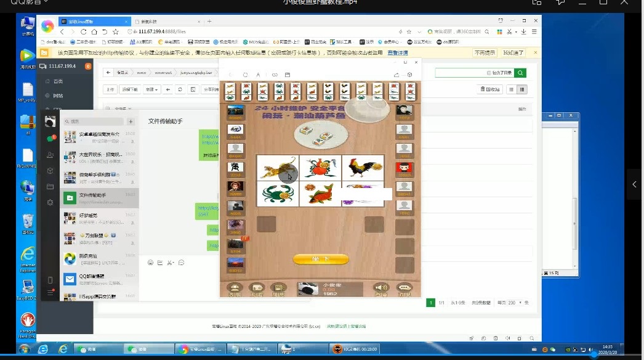Open the WeChat contacts icon in sidebar
Screen dimensions: 644x360
(50, 155)
